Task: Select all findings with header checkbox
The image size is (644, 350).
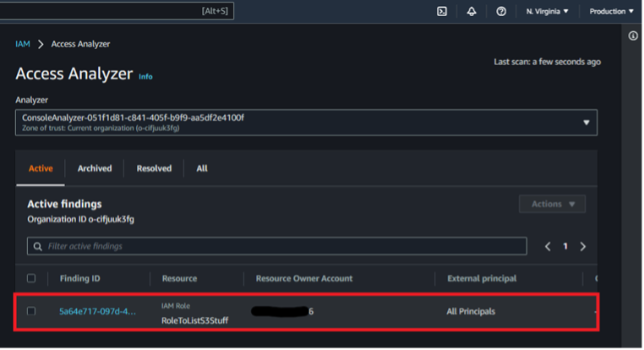Action: (31, 278)
